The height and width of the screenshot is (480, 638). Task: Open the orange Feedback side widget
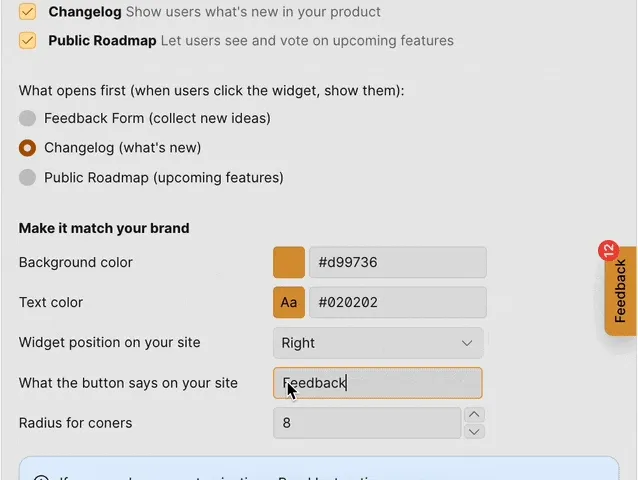coord(621,292)
